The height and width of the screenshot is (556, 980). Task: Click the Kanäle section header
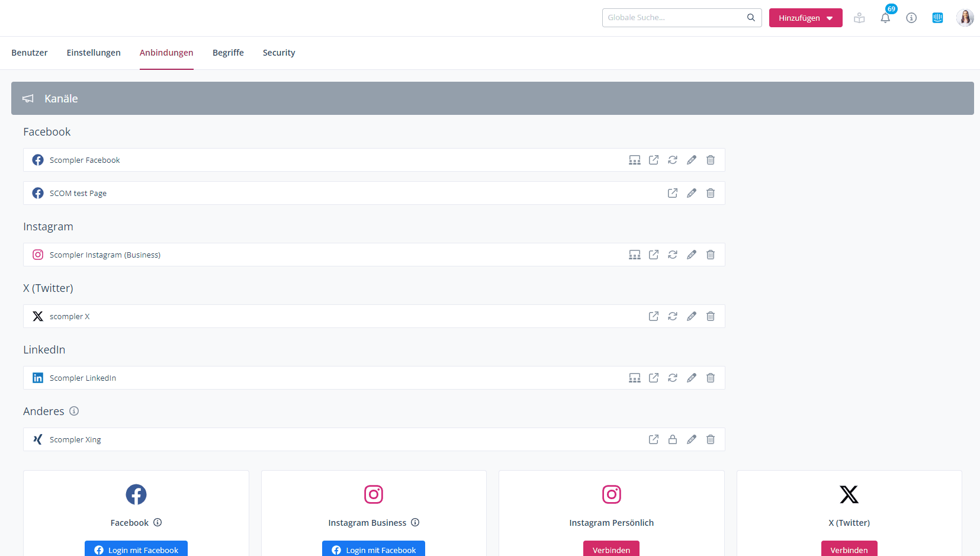point(492,98)
